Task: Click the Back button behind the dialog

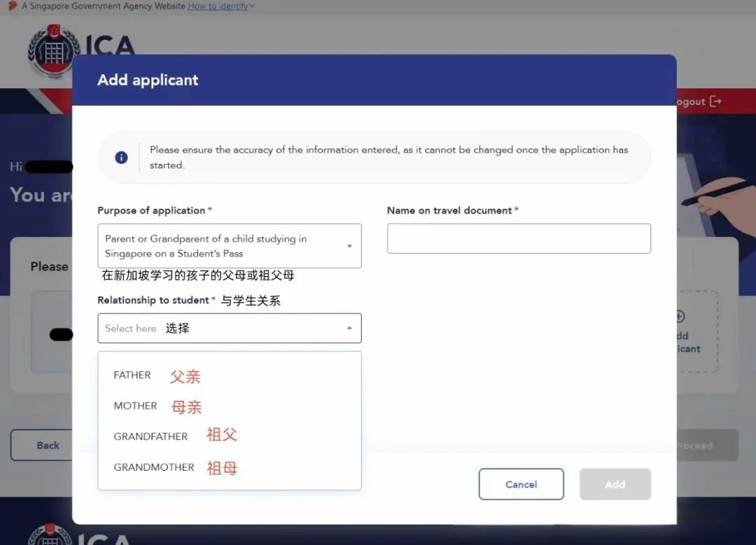Action: tap(42, 446)
